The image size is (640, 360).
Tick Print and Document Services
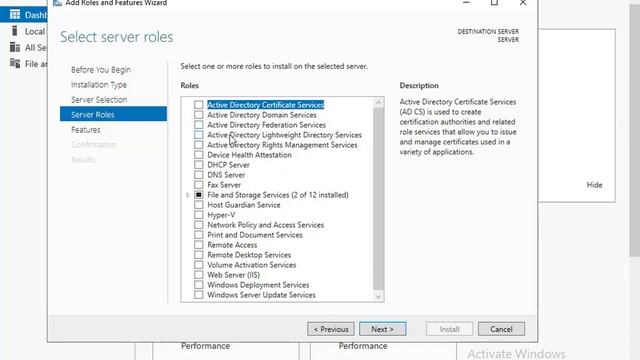pyautogui.click(x=198, y=235)
